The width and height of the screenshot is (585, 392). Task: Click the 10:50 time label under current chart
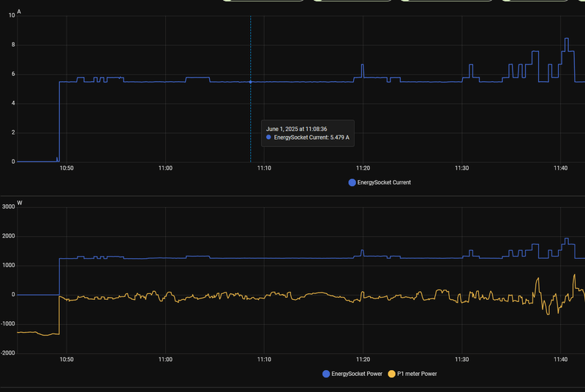click(x=67, y=168)
